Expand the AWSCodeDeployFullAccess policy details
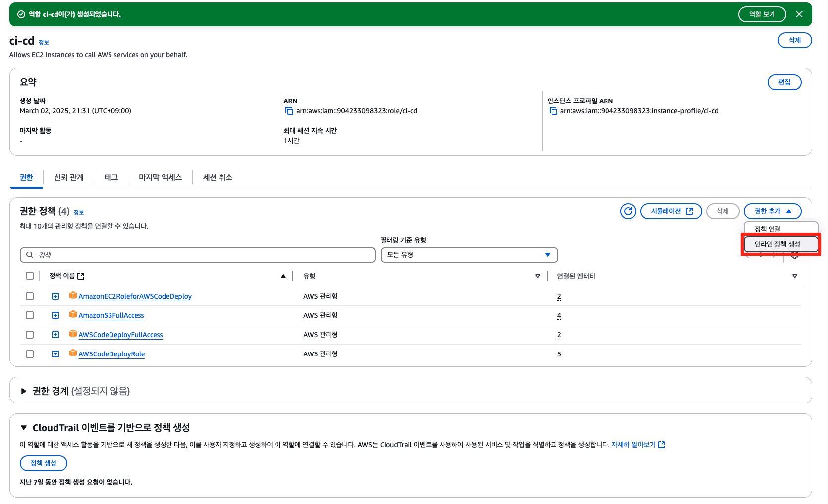The width and height of the screenshot is (828, 504). 55,335
